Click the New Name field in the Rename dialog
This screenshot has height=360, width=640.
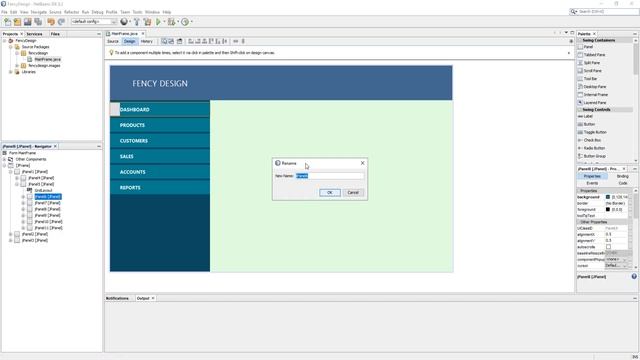(x=330, y=176)
